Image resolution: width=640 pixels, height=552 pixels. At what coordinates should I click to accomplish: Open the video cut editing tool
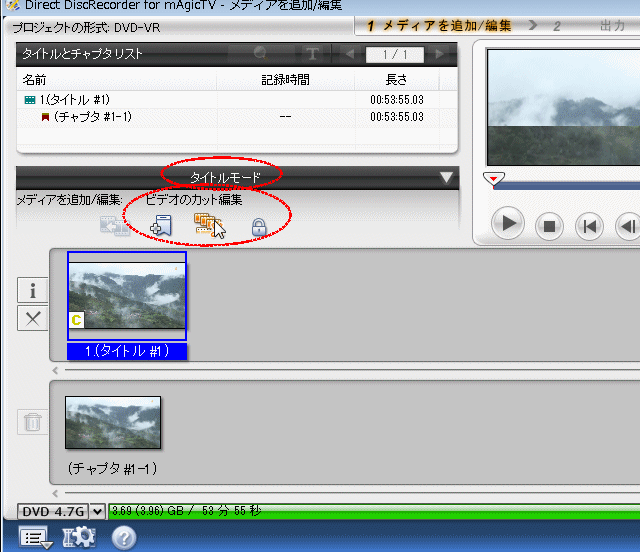(207, 226)
